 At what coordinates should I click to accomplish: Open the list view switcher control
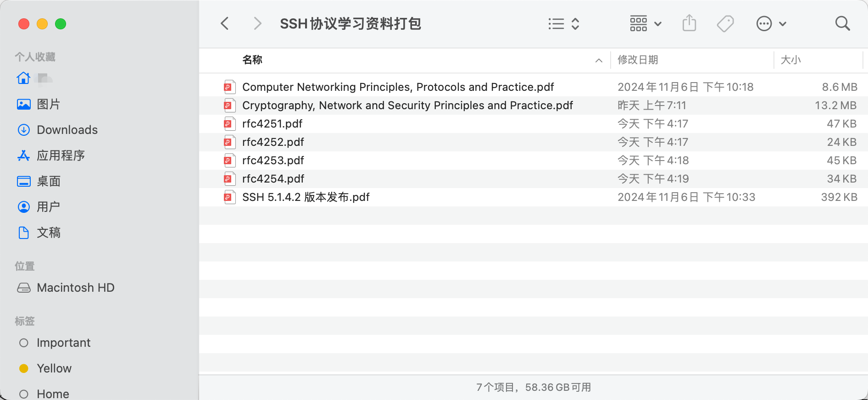point(564,24)
